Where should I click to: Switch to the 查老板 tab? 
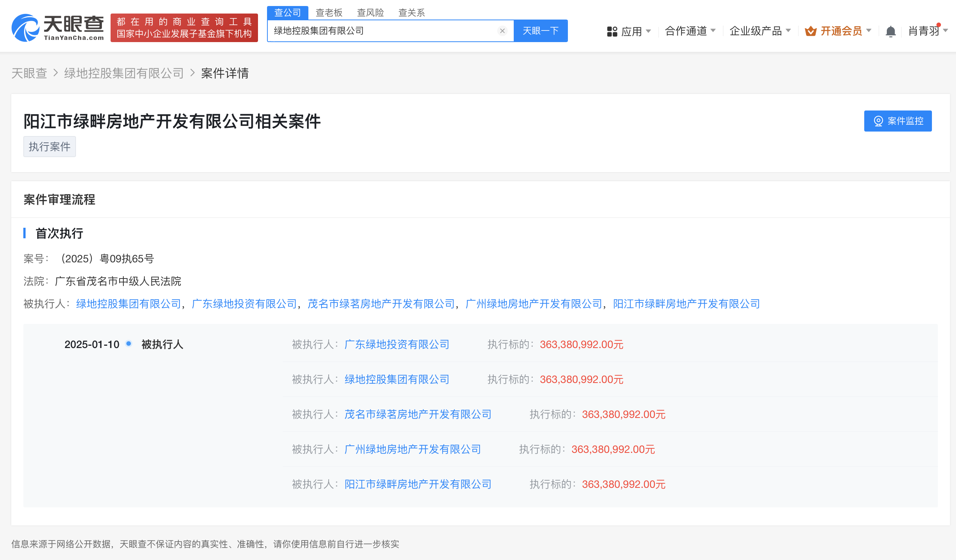click(329, 12)
